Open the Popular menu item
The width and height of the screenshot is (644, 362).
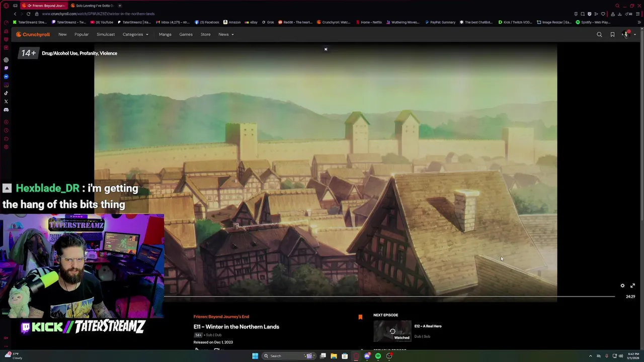[x=82, y=35]
